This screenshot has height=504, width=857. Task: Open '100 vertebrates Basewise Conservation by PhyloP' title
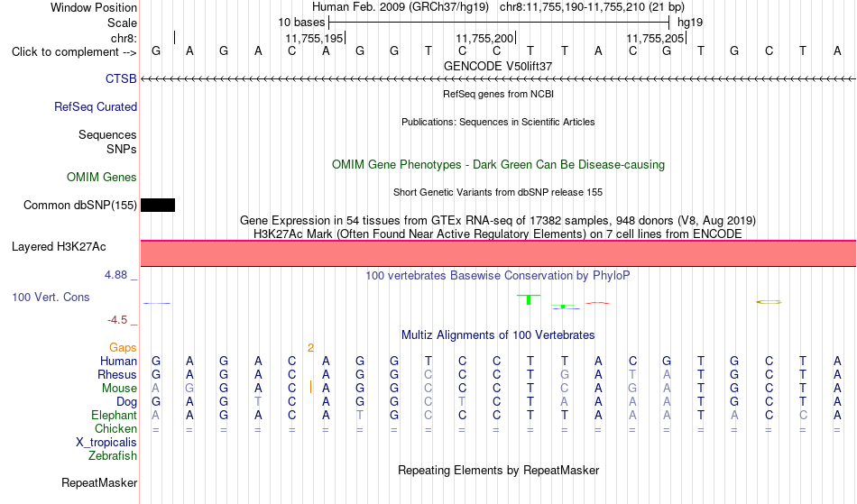point(498,276)
